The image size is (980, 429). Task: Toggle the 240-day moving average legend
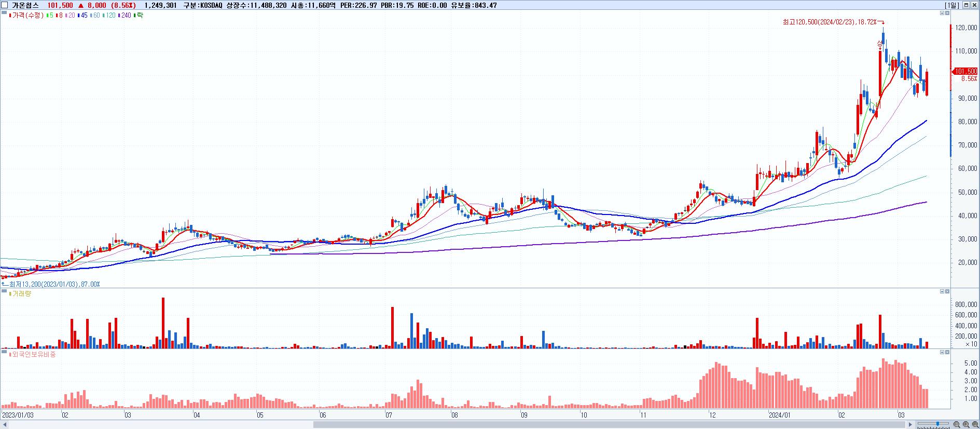(x=125, y=15)
